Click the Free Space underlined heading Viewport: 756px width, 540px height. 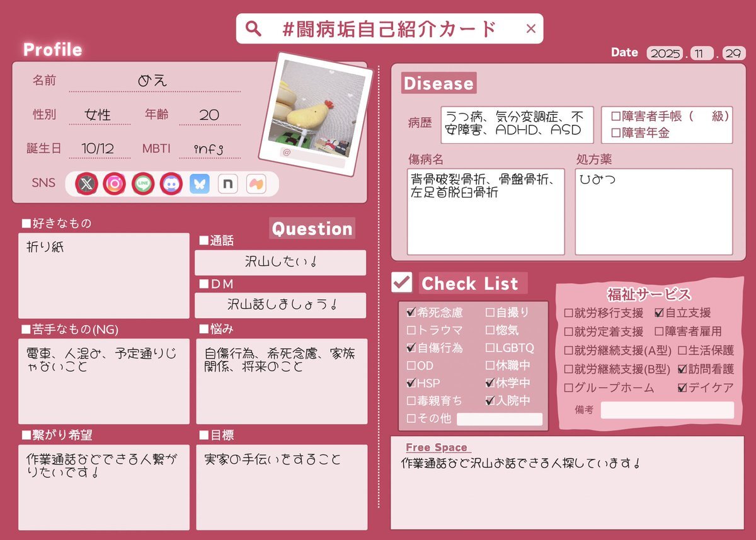(x=437, y=447)
